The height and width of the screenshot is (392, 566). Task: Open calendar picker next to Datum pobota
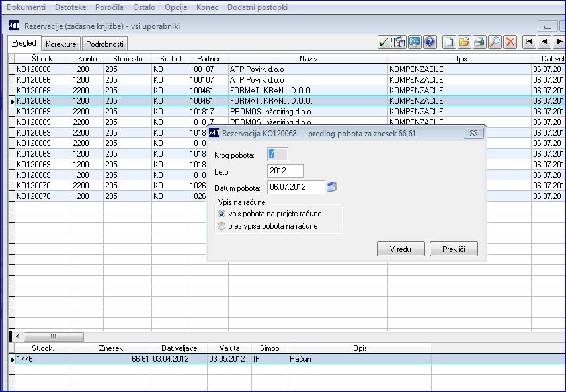[x=331, y=187]
